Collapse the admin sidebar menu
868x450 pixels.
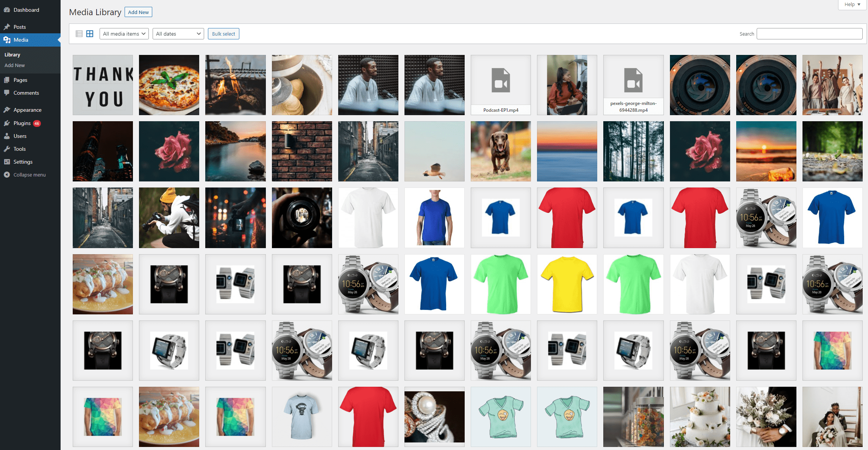pyautogui.click(x=6, y=175)
